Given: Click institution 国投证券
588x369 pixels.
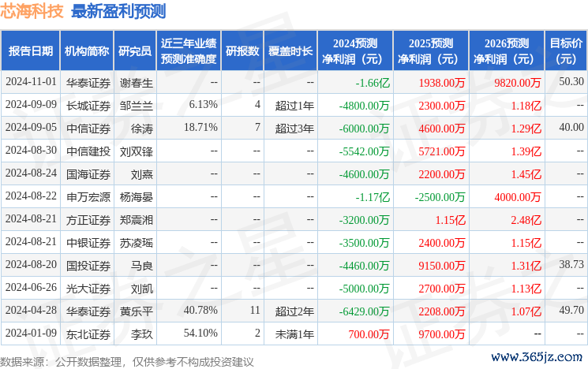Looking at the screenshot, I should (x=88, y=266).
